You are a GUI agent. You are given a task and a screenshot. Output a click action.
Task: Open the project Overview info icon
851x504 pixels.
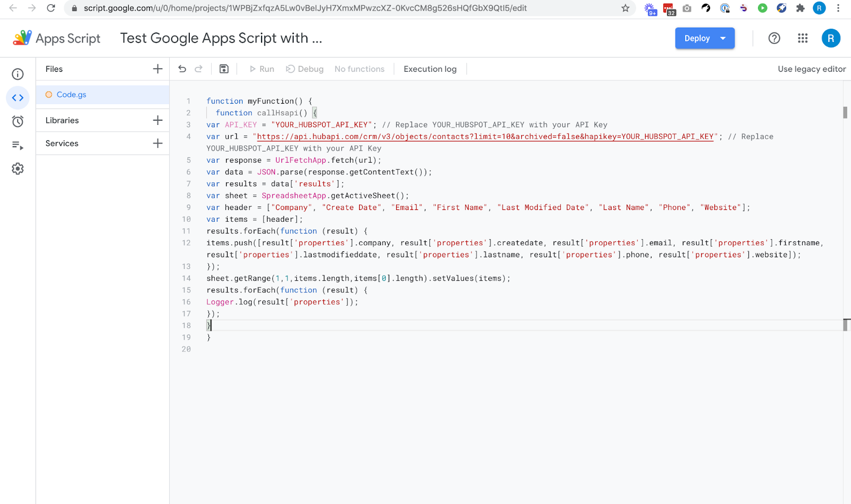(x=18, y=74)
